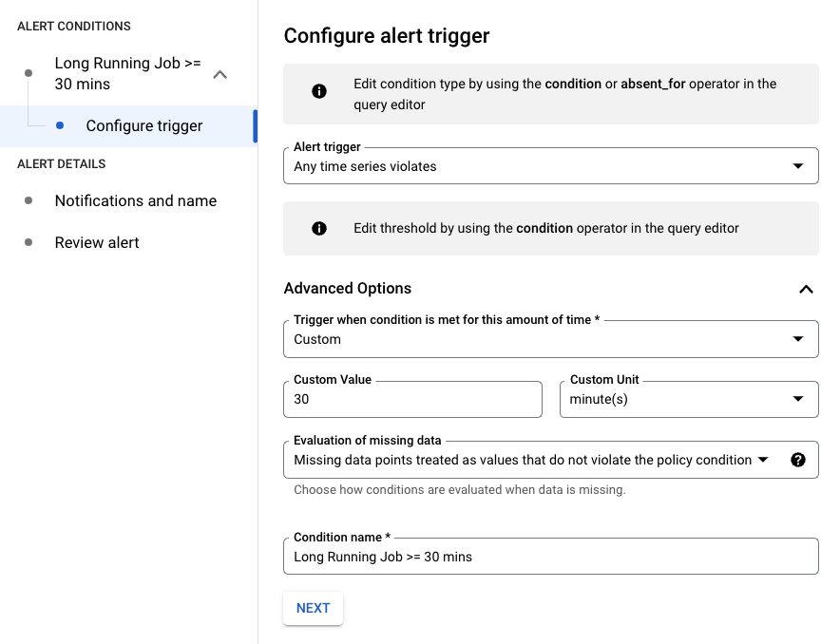Collapse the Advanced Options chevron
The image size is (840, 644).
tap(806, 289)
